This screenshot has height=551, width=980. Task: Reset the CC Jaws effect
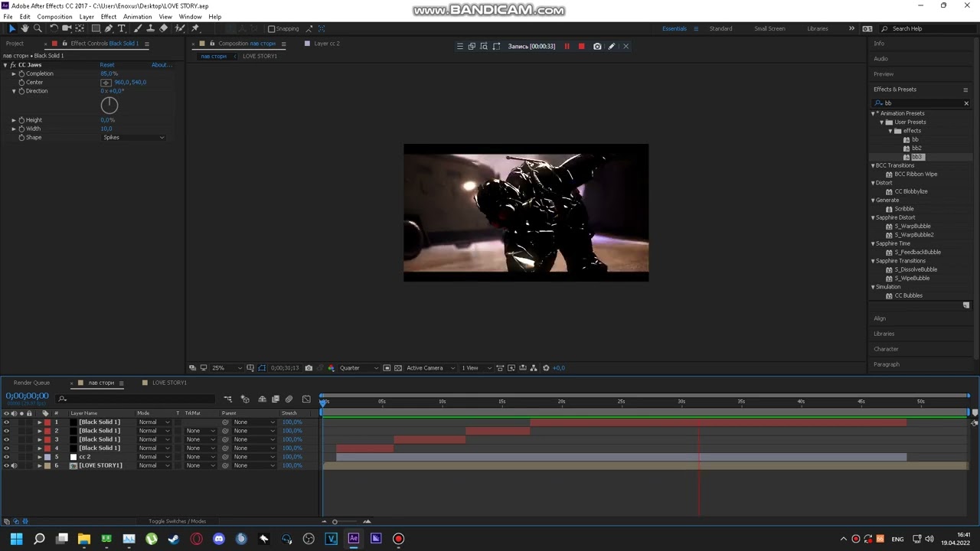(107, 65)
